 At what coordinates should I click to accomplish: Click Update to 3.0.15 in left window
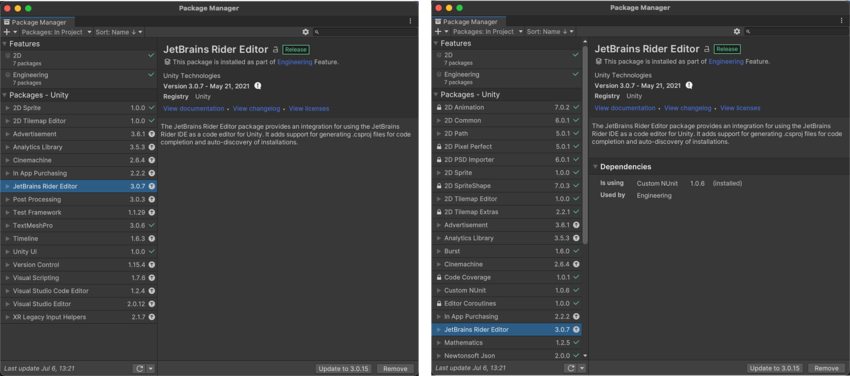pyautogui.click(x=344, y=368)
